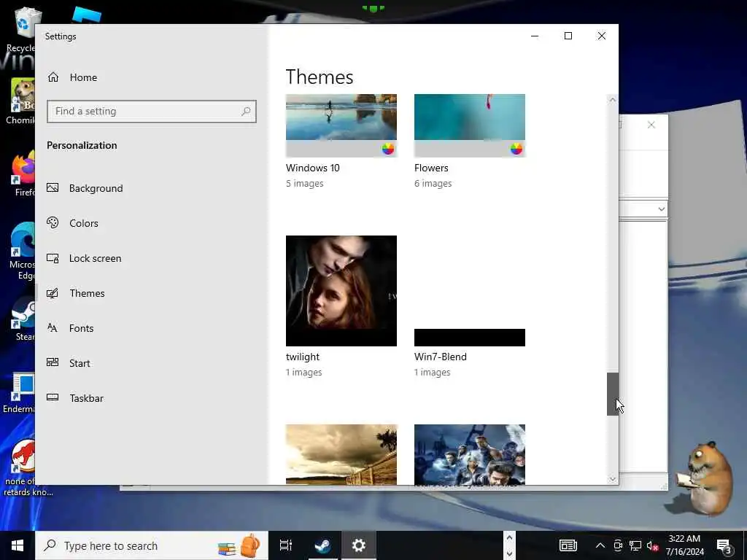The image size is (747, 560).
Task: Click the Colors palette icon in sidebar
Action: point(53,222)
